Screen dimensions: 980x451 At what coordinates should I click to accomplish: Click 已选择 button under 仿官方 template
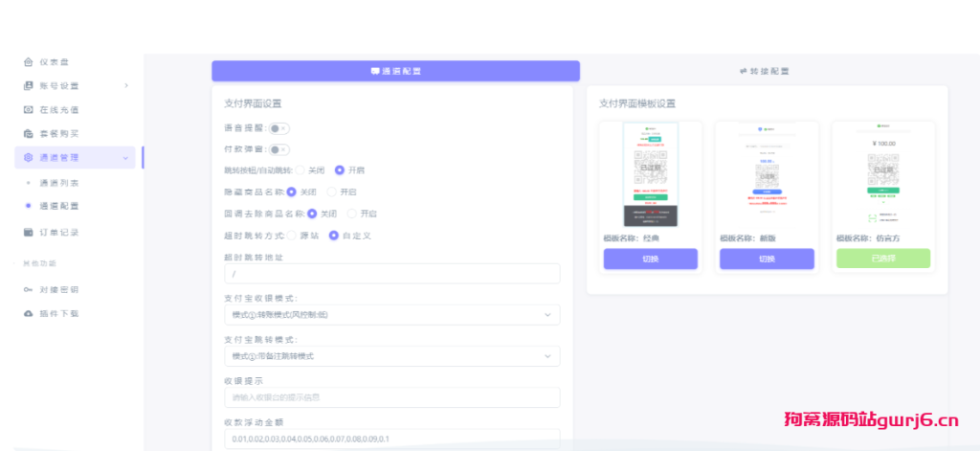point(883,259)
